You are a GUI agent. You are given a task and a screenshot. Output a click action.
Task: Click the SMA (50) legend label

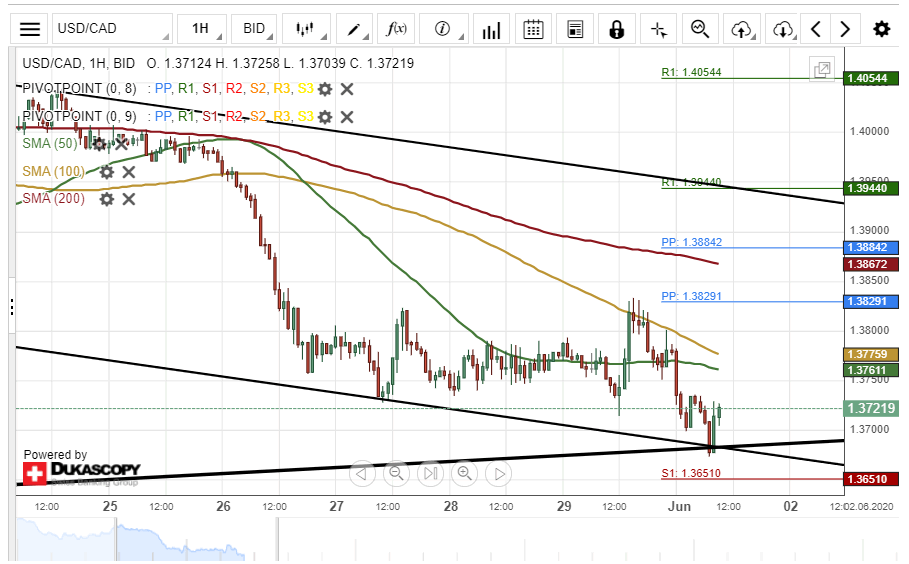pyautogui.click(x=50, y=144)
